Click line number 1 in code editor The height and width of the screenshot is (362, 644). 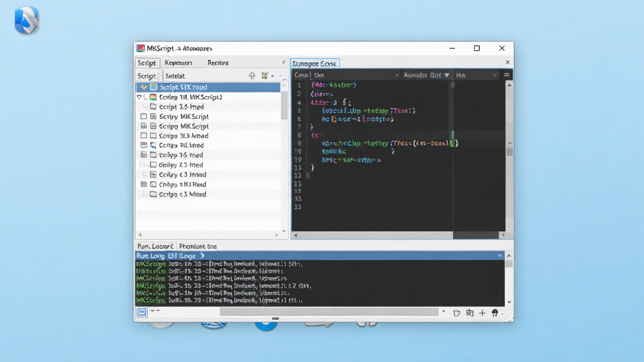(299, 85)
